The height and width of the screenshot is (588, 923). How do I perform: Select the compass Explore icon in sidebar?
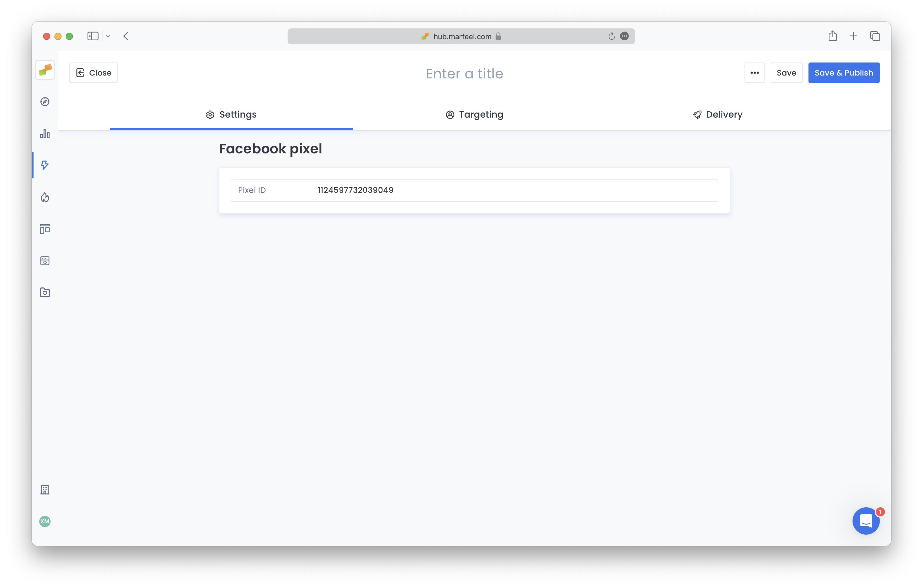(45, 101)
